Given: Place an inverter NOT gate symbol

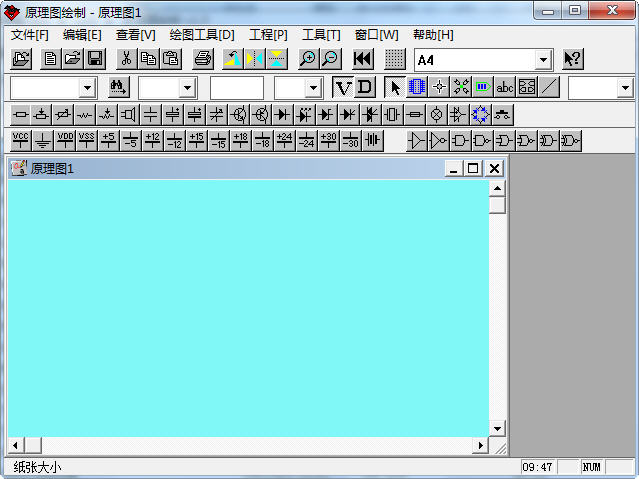Looking at the screenshot, I should click(439, 141).
